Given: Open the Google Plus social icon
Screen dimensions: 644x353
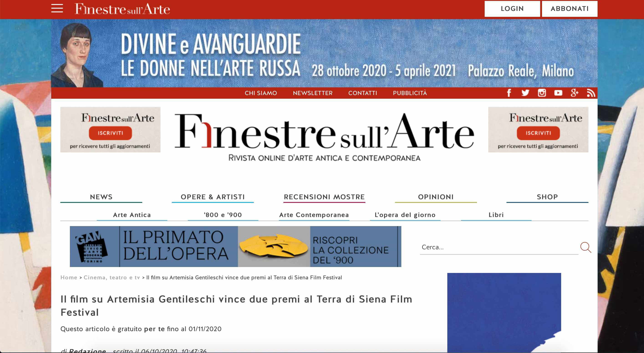Looking at the screenshot, I should pyautogui.click(x=574, y=93).
